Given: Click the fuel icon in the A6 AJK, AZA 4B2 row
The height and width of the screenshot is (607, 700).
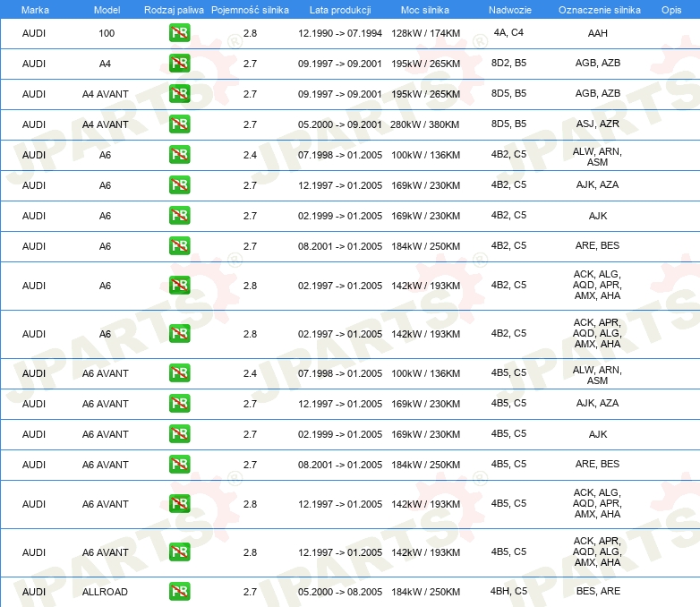Looking at the screenshot, I should pyautogui.click(x=179, y=184).
